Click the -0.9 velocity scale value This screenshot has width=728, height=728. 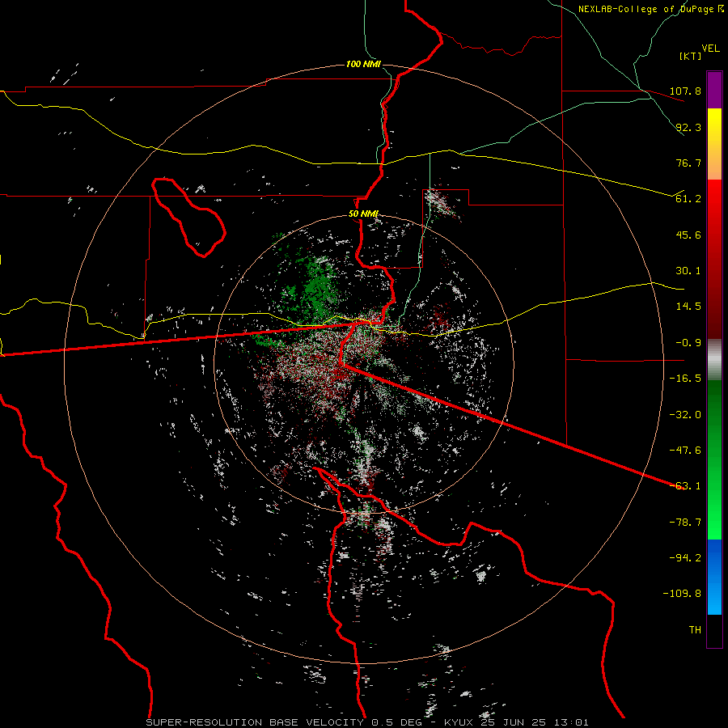pyautogui.click(x=688, y=343)
